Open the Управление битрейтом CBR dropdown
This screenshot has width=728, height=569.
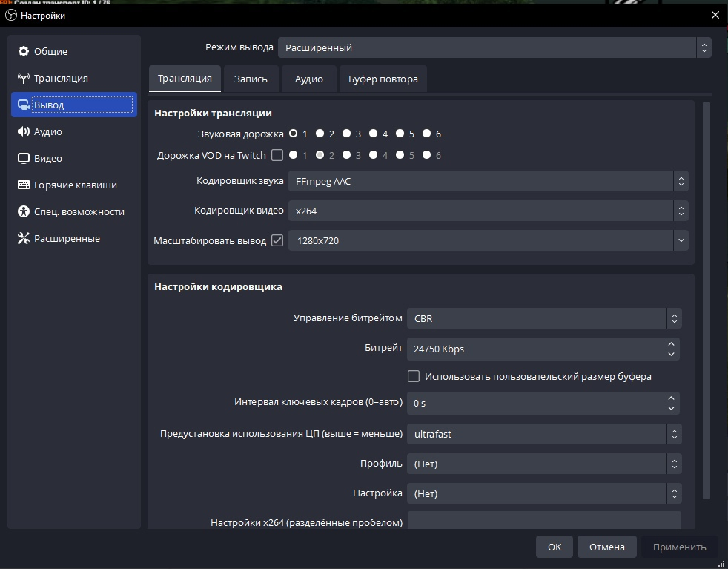[x=543, y=318]
